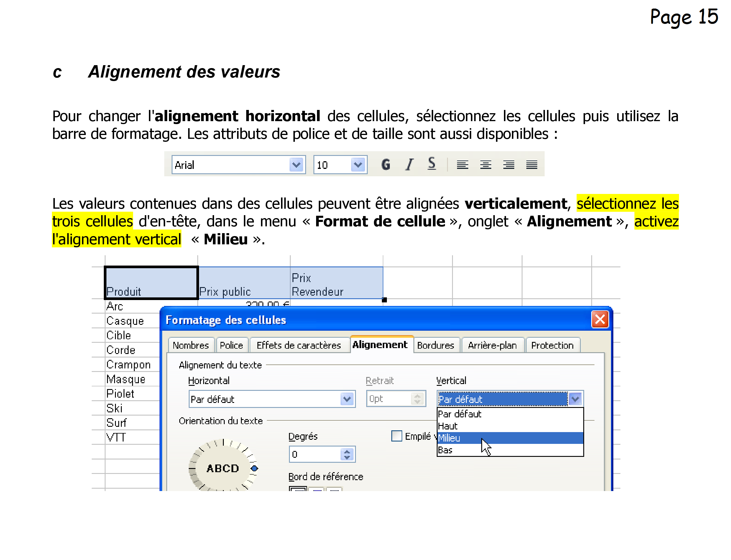The width and height of the screenshot is (731, 560).
Task: Toggle bold with the G icon
Action: [x=385, y=164]
